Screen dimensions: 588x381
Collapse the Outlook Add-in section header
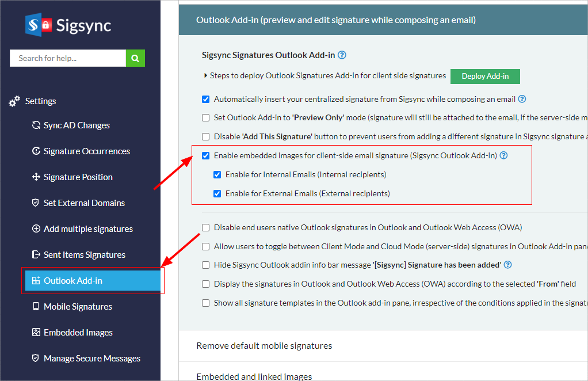335,20
